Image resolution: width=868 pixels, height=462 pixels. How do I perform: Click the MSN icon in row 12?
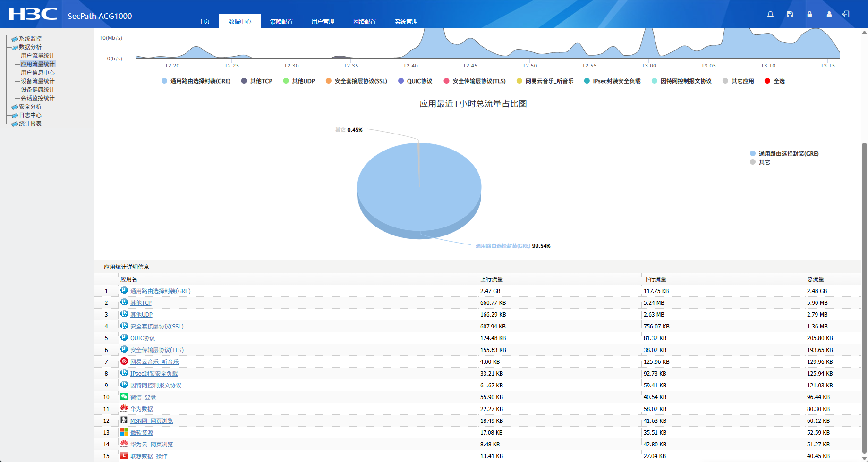tap(124, 420)
